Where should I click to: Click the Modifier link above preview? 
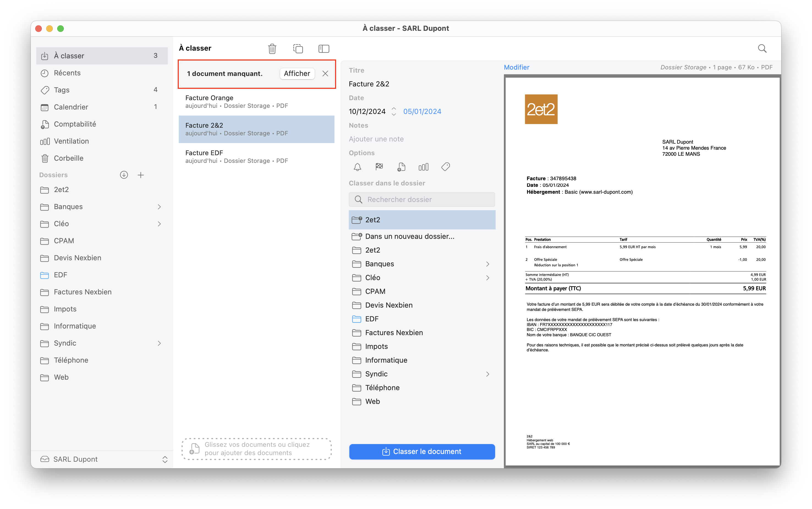point(516,67)
